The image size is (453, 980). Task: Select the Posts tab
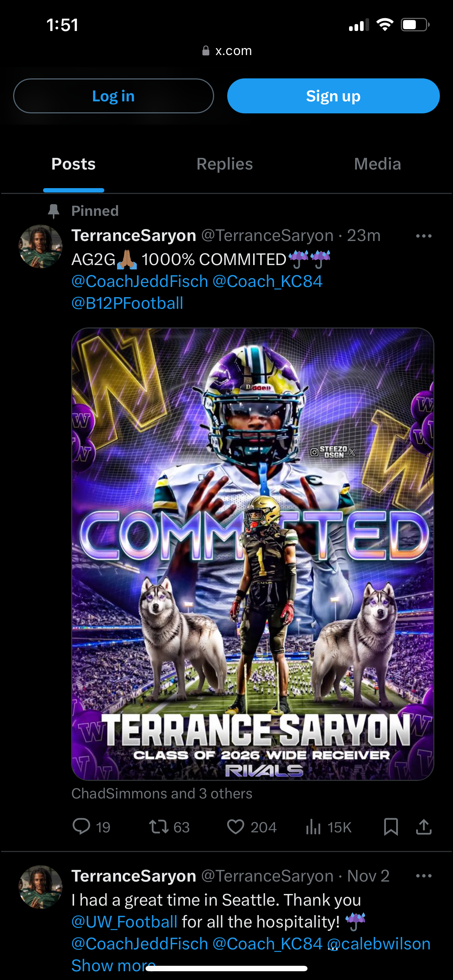[73, 164]
